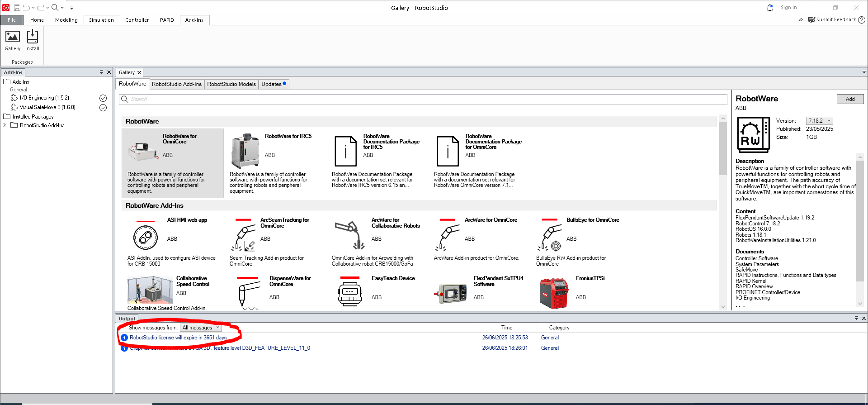Screen dimensions: 868x405
Task: Click the red RobotStudio application logo
Action: coord(6,8)
